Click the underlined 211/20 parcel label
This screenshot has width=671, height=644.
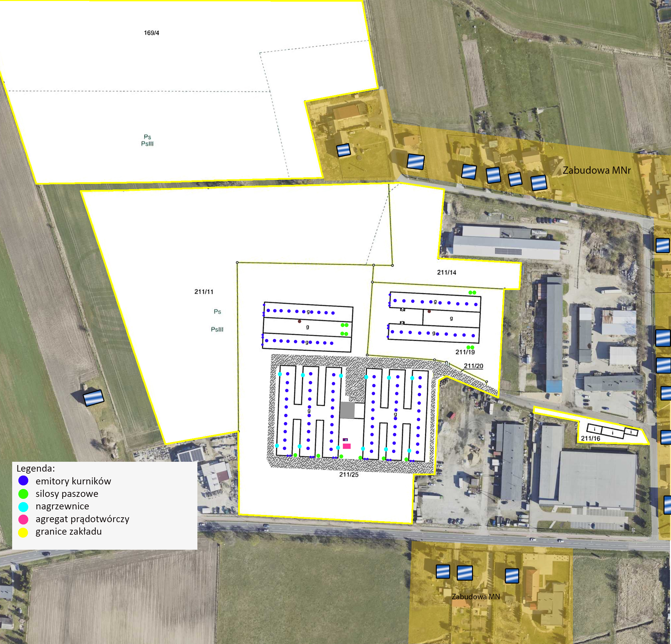tap(473, 366)
